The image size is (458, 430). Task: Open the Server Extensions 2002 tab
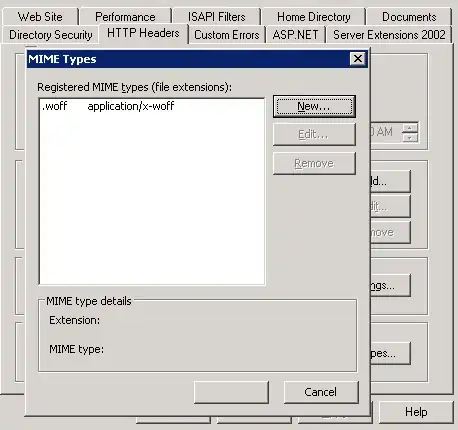[389, 35]
